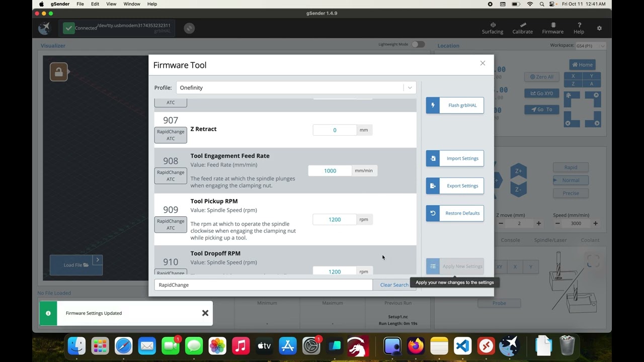The width and height of the screenshot is (644, 362).
Task: Select the Precise jog preset
Action: click(x=571, y=193)
